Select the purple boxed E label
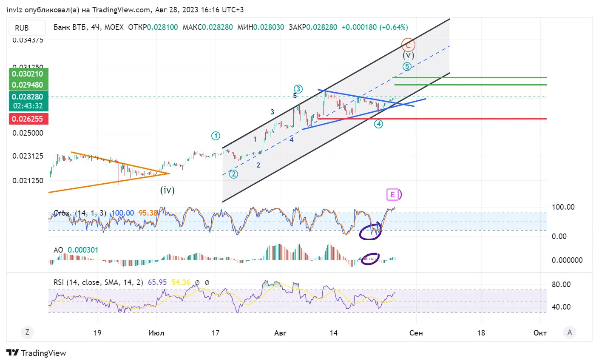Screen dimensions: 599x364 [392, 195]
